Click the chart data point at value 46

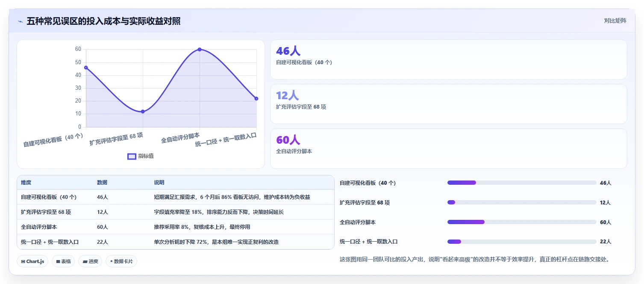click(x=86, y=68)
